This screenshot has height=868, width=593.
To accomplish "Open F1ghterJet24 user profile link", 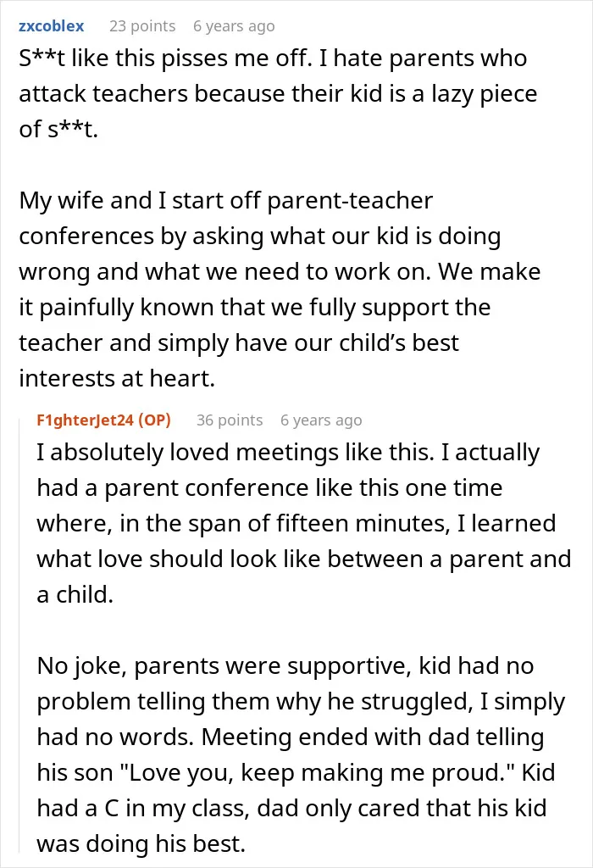I will pyautogui.click(x=86, y=420).
